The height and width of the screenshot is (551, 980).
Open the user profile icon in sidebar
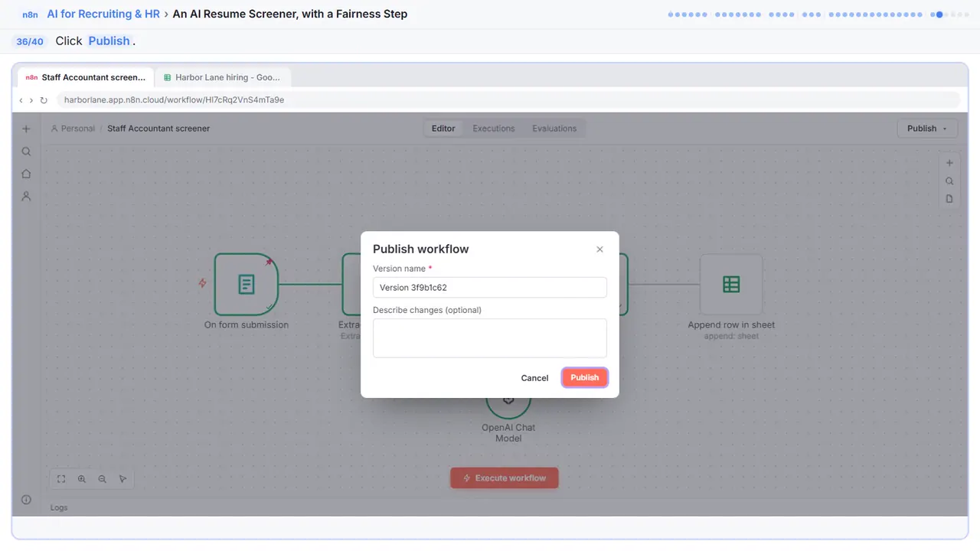coord(26,197)
